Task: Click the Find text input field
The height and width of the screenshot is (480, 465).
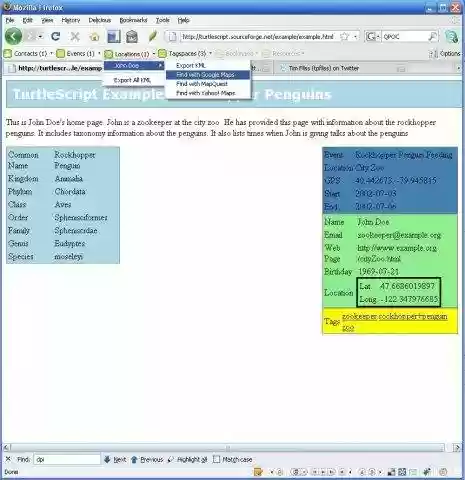Action: pos(67,459)
